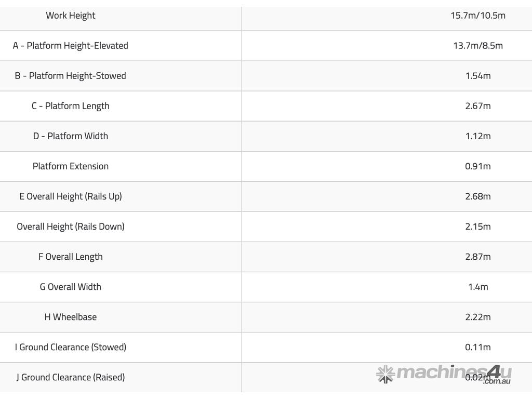Select the B - Platform Height-Stowed label
532x399 pixels.
point(71,75)
